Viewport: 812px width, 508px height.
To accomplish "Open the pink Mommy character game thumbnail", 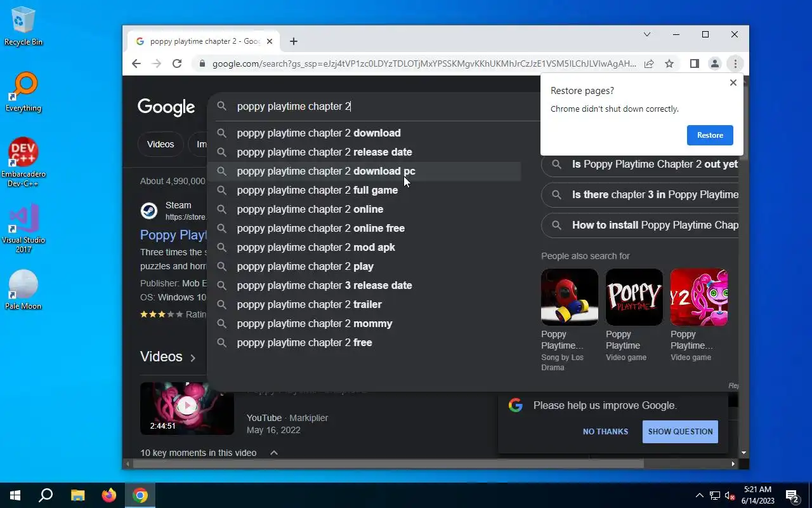I will 698,297.
